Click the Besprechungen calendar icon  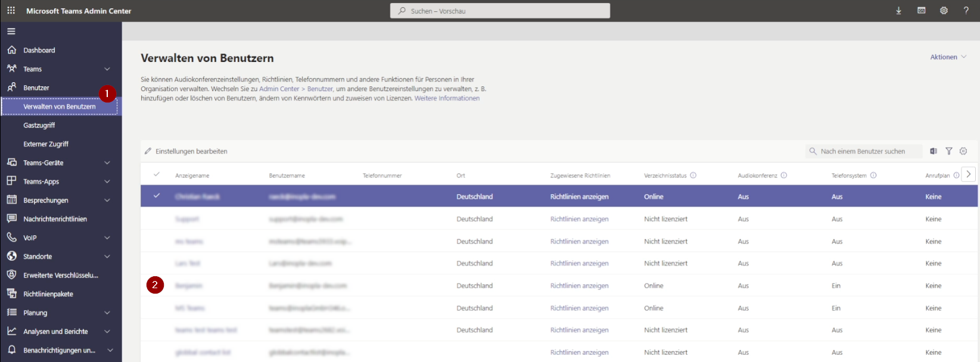coord(12,200)
